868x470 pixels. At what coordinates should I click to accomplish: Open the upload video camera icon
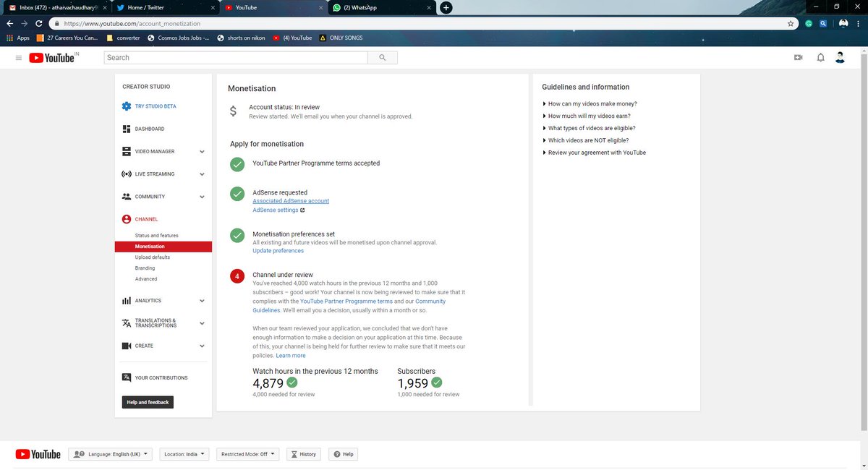(x=799, y=58)
